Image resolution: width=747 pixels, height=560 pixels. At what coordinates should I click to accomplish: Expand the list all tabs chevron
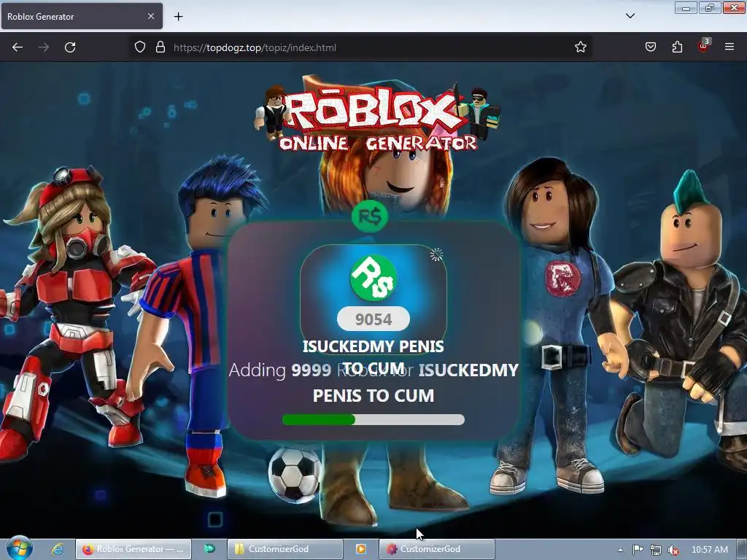[x=630, y=16]
